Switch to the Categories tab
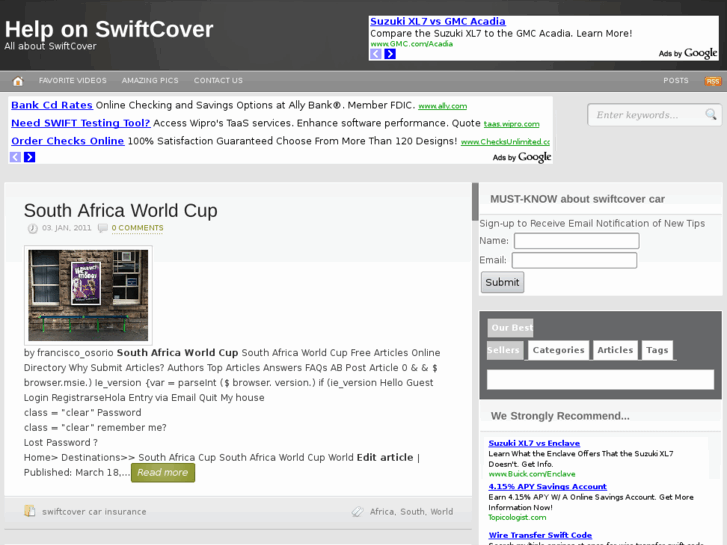 [x=558, y=350]
